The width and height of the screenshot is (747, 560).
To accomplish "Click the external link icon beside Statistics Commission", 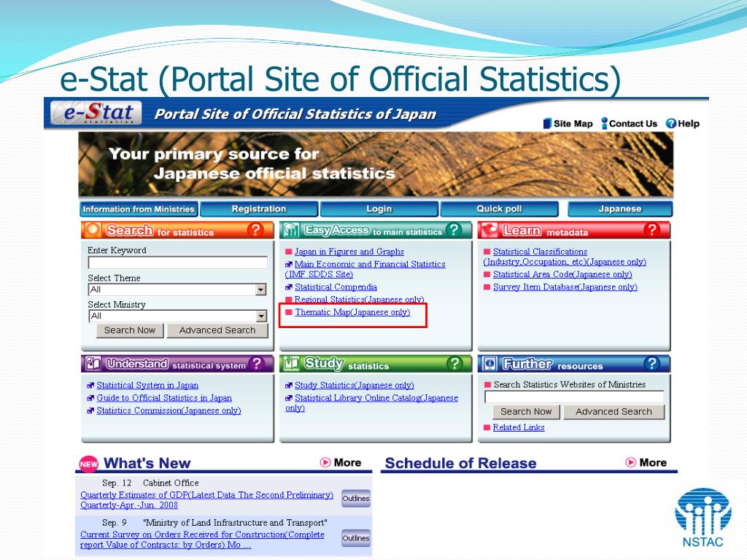I will click(90, 411).
